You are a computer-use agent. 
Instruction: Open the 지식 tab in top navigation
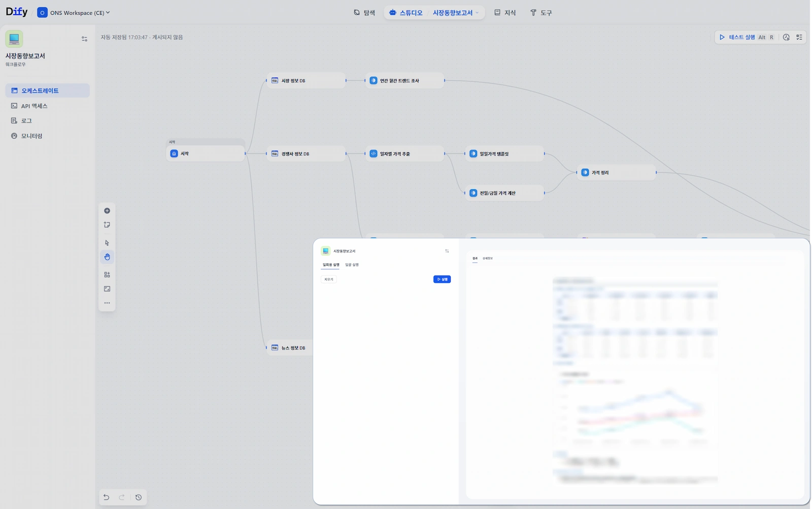click(505, 13)
